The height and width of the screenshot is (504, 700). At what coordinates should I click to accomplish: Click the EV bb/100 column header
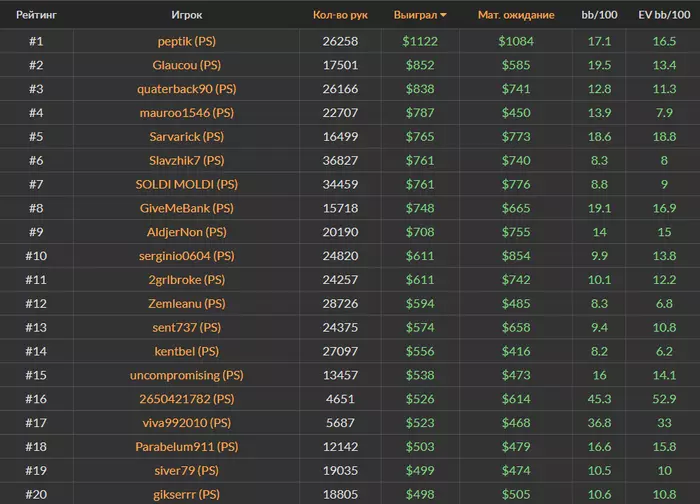click(x=664, y=15)
